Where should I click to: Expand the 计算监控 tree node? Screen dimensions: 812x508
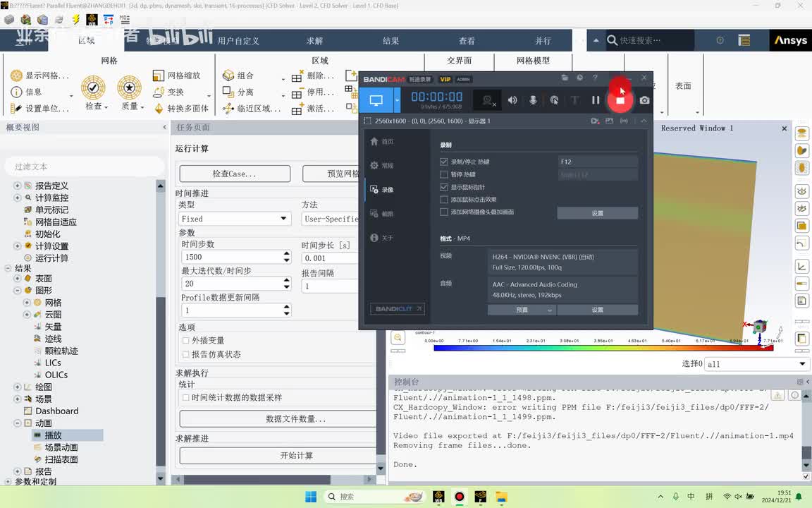click(x=17, y=198)
